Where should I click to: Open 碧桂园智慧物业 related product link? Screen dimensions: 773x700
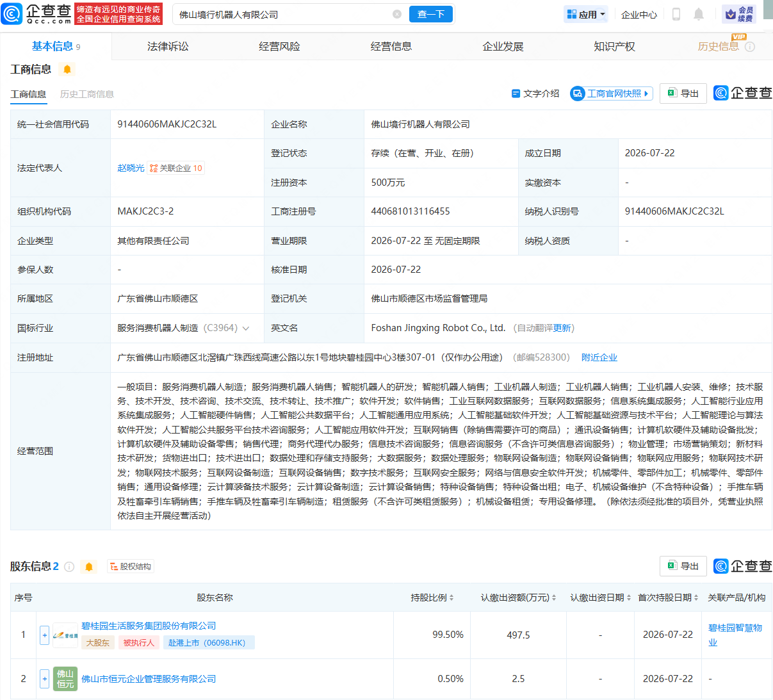[735, 635]
